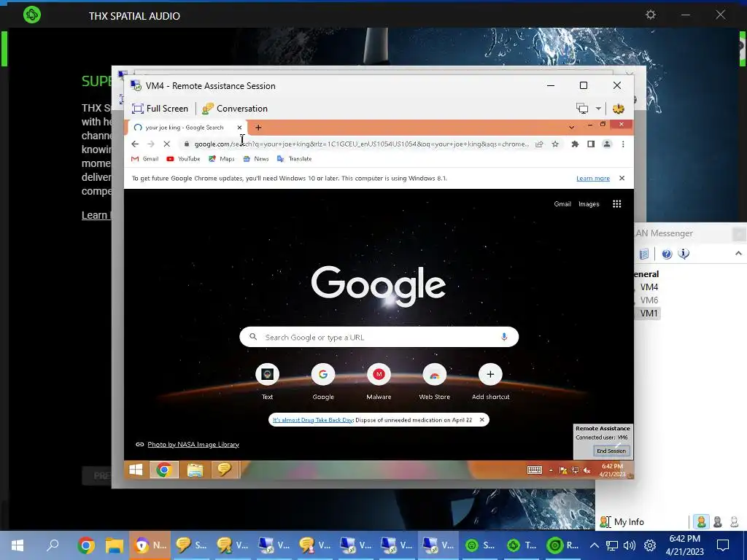Select VM1 in LAN Messenger contact list
Viewport: 747px width, 560px height.
pyautogui.click(x=649, y=314)
